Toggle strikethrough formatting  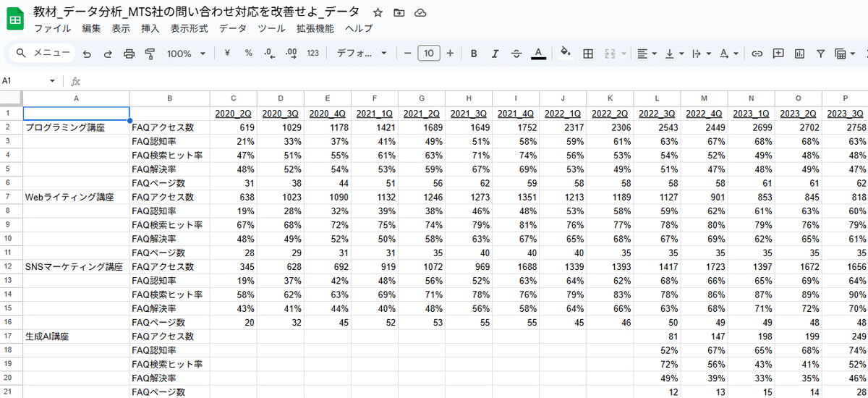pyautogui.click(x=516, y=54)
